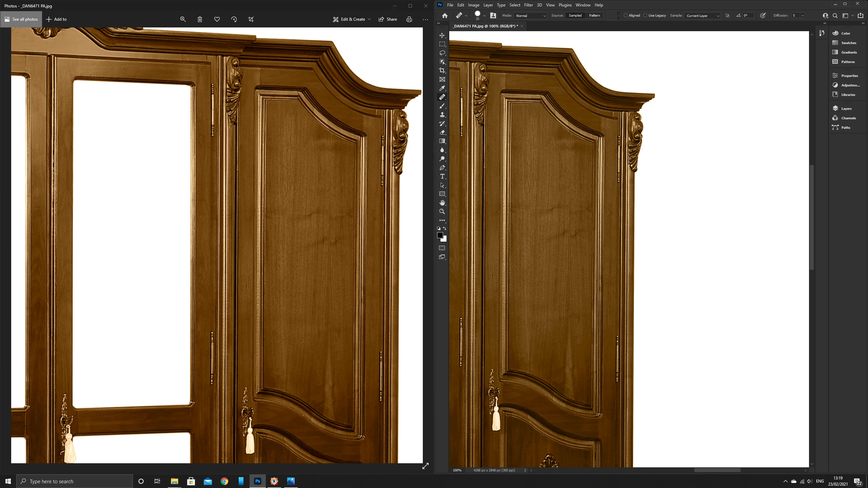Select the Hand tool
The width and height of the screenshot is (868, 488).
[442, 203]
